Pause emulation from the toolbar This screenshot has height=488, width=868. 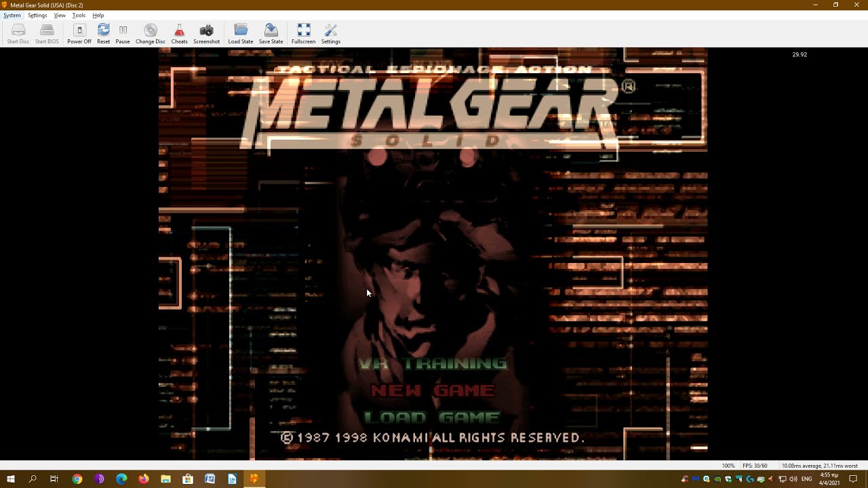123,34
